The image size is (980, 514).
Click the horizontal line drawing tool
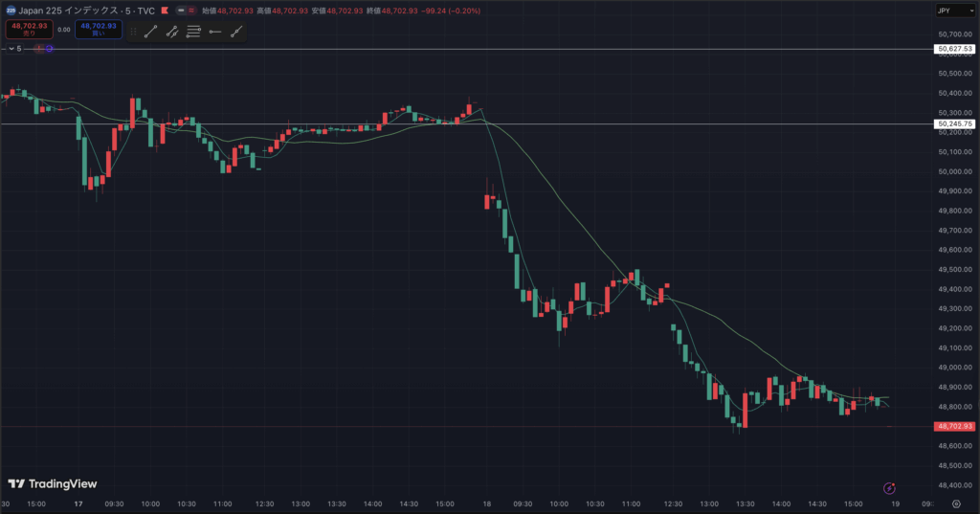(214, 31)
